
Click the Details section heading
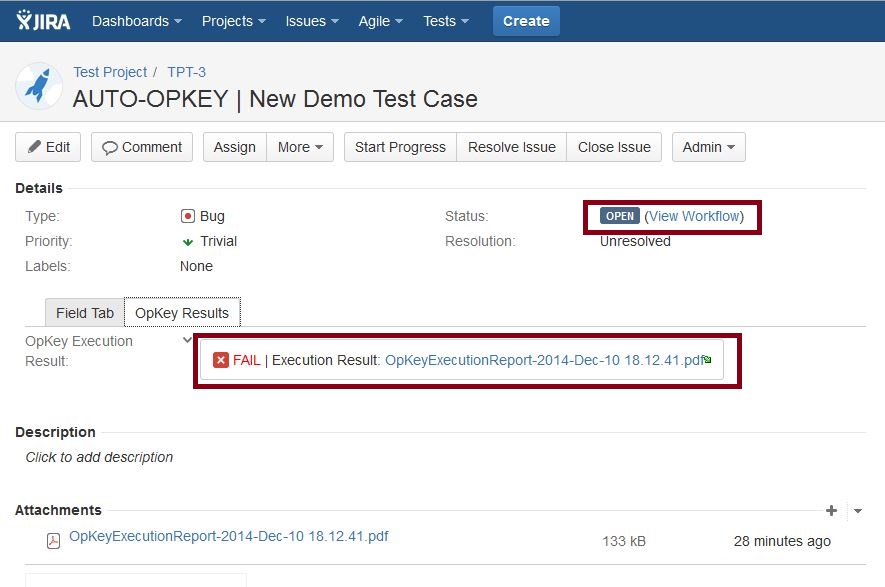tap(39, 189)
